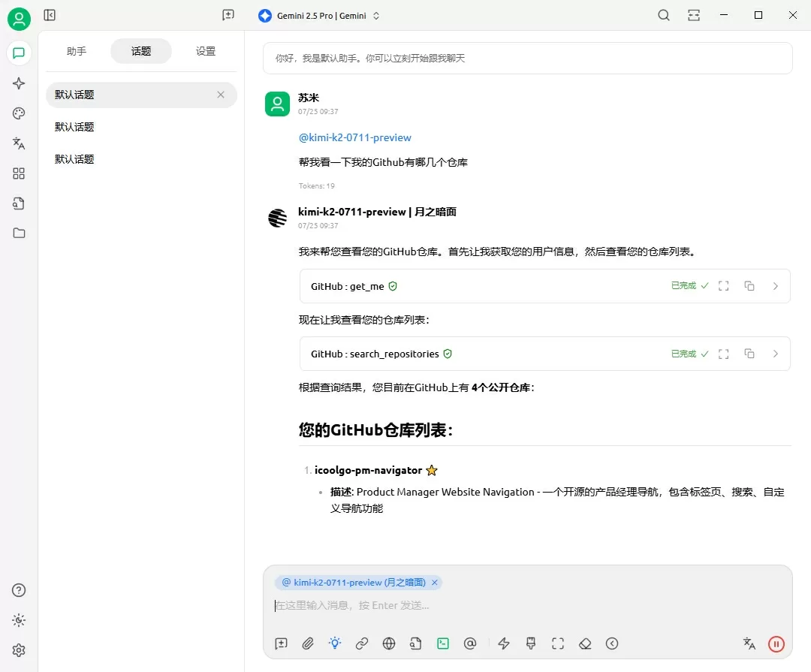Expand the GitHub get_me tool result

775,286
